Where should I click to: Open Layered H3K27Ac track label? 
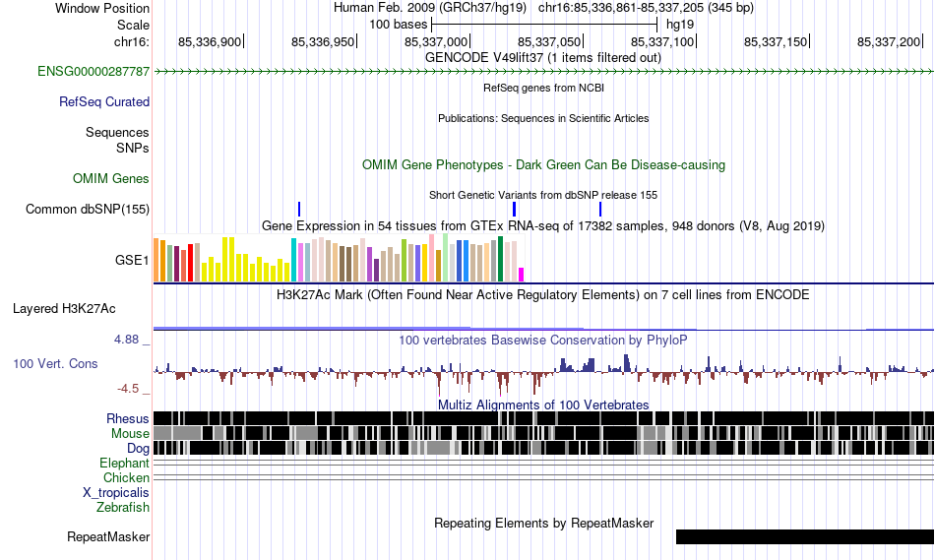pyautogui.click(x=64, y=309)
